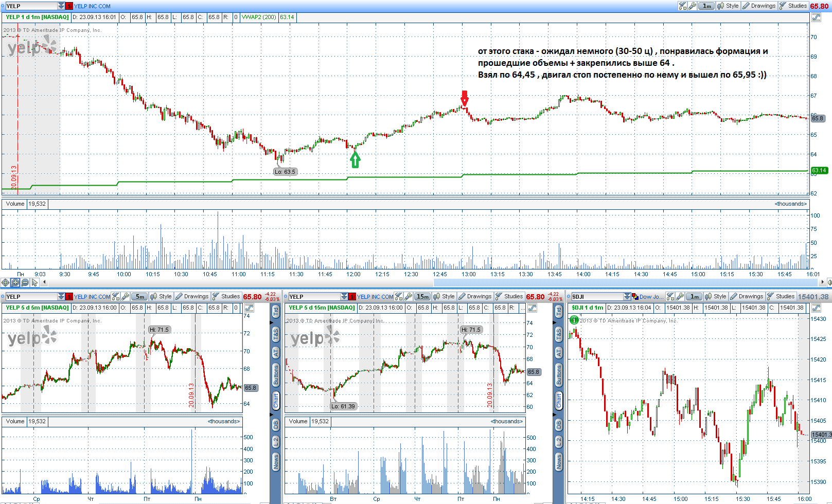
Task: Open the Studies menu in main chart
Action: point(793,6)
